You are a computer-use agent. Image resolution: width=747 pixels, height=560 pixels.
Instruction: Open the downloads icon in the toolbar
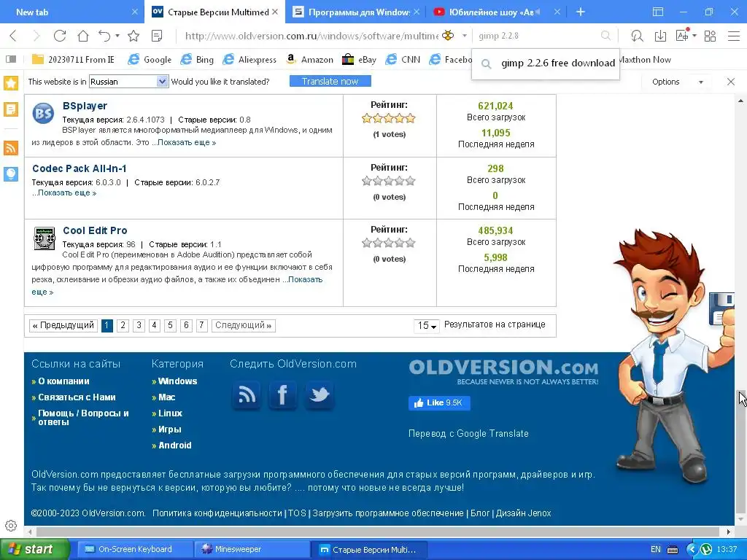[x=660, y=36]
